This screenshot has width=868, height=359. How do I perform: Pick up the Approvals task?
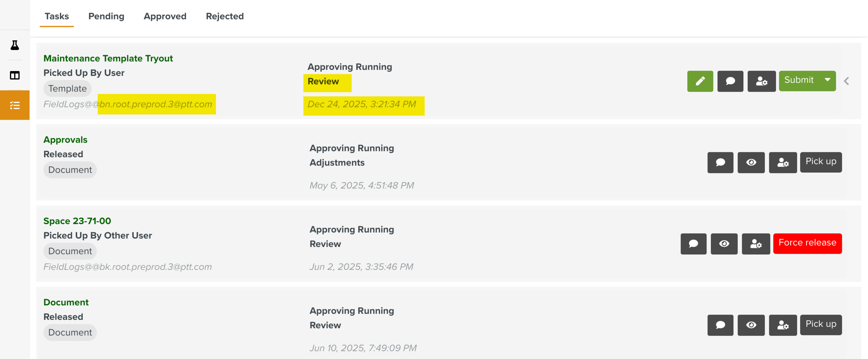pyautogui.click(x=820, y=162)
